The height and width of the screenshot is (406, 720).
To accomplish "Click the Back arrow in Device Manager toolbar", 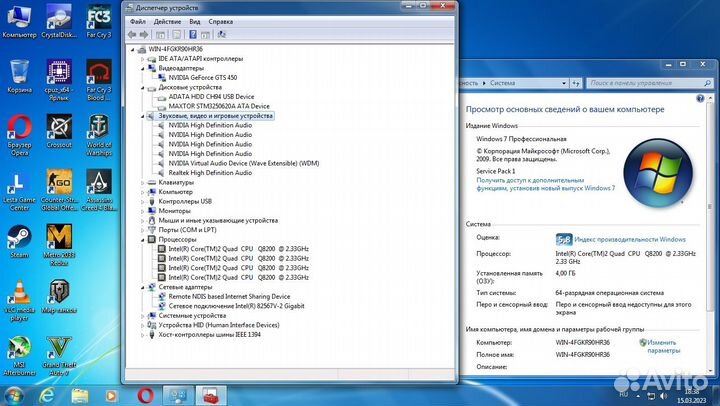I will click(x=132, y=34).
